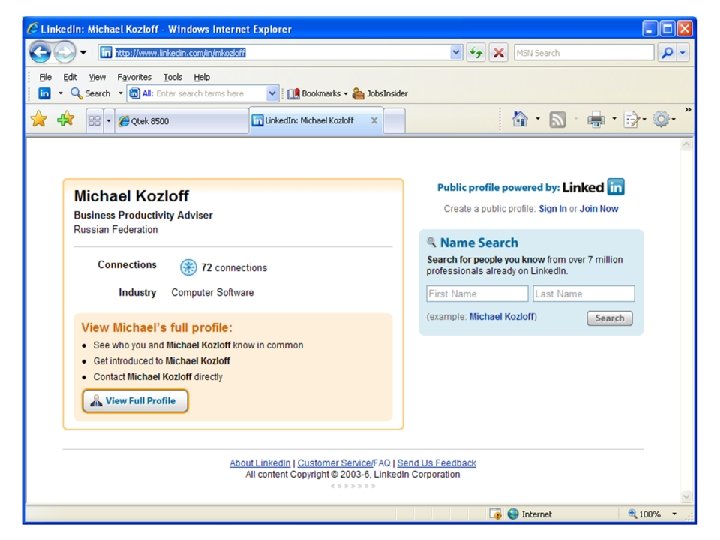Click the Print icon
The image size is (720, 540).
pos(596,120)
